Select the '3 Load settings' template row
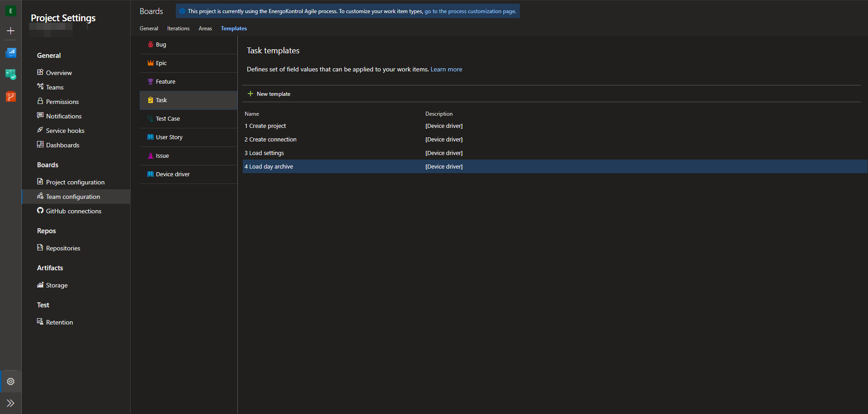868x414 pixels. pos(264,153)
